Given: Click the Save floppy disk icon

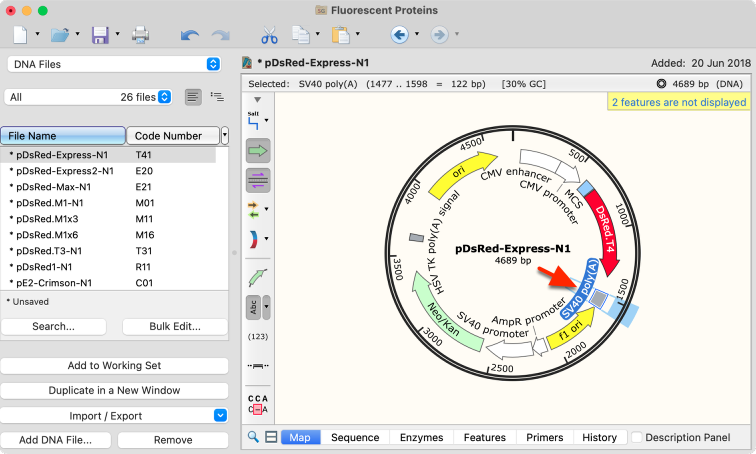Looking at the screenshot, I should [x=100, y=35].
